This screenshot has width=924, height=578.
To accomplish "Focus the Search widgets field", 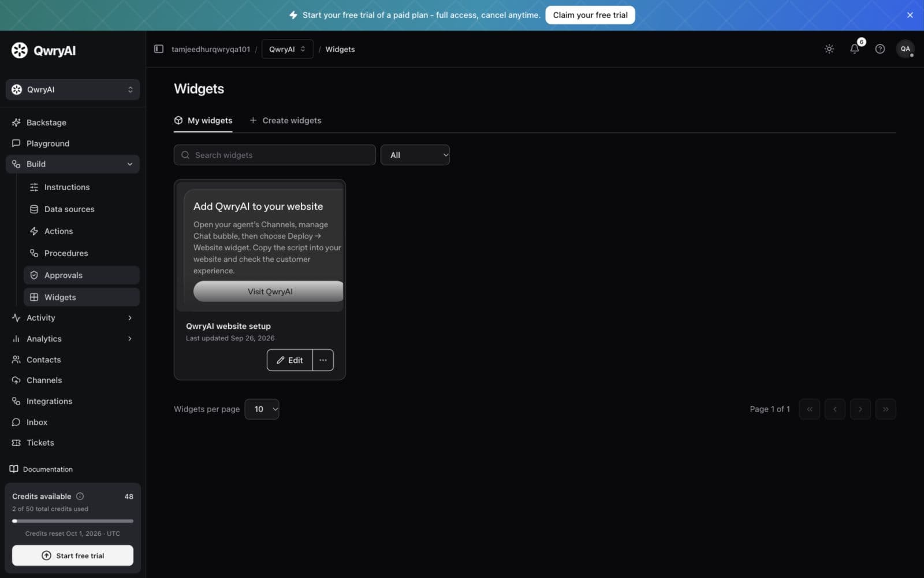I will tap(275, 155).
